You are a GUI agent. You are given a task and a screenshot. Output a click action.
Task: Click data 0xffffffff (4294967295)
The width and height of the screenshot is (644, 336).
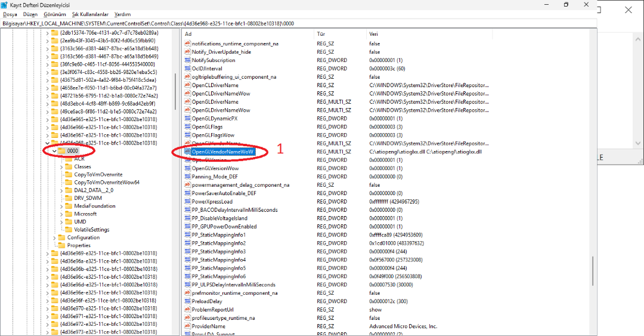[394, 202]
